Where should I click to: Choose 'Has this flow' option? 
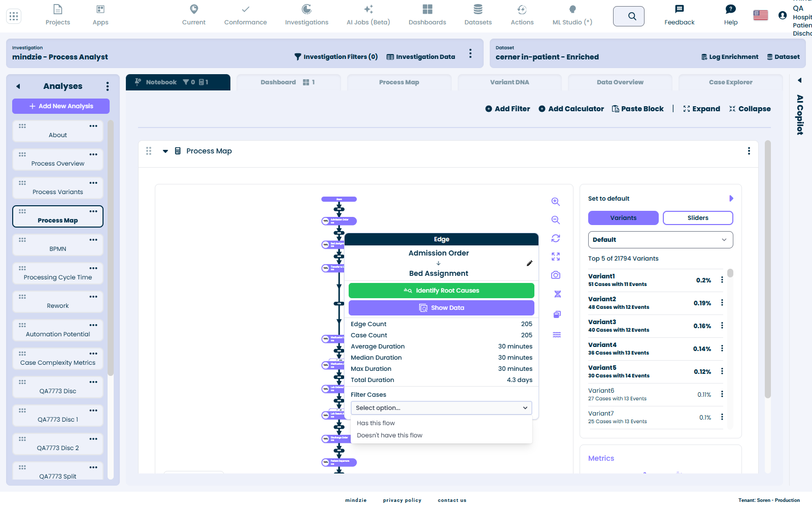pyautogui.click(x=376, y=423)
